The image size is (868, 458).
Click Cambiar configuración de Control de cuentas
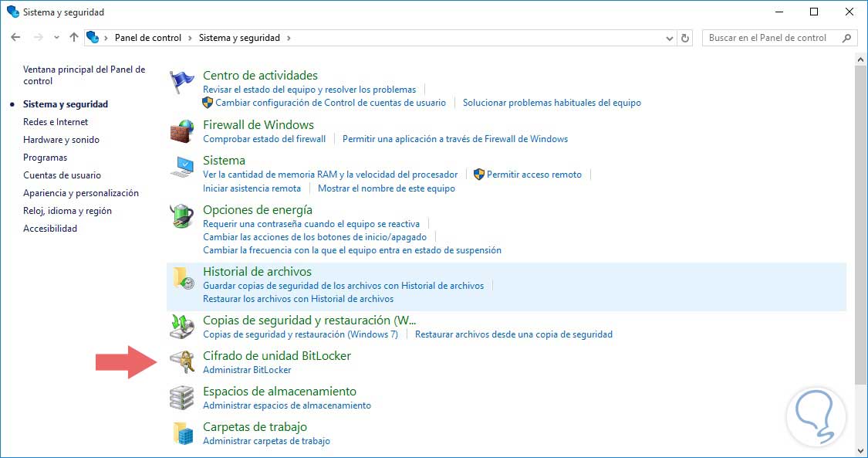(x=330, y=103)
